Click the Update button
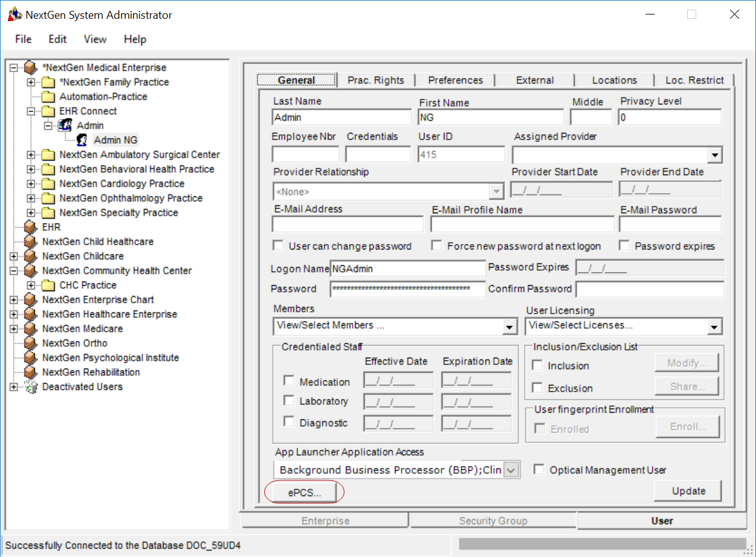 click(689, 491)
